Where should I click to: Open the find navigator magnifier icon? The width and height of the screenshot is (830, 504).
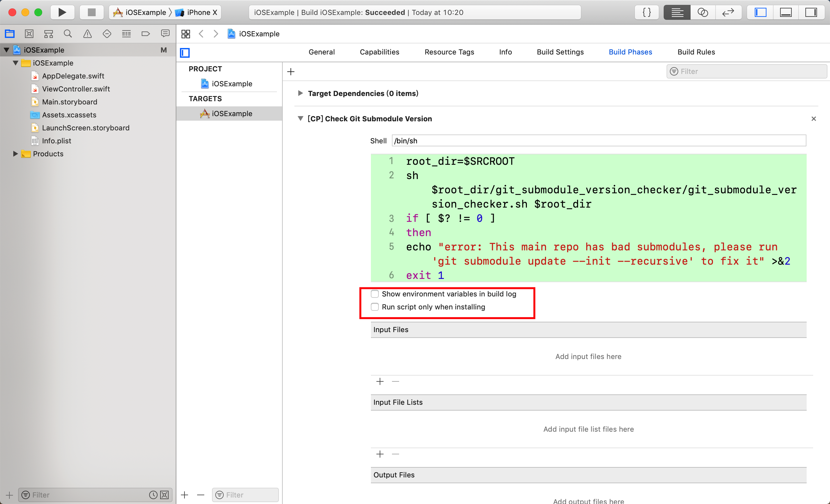pyautogui.click(x=68, y=34)
